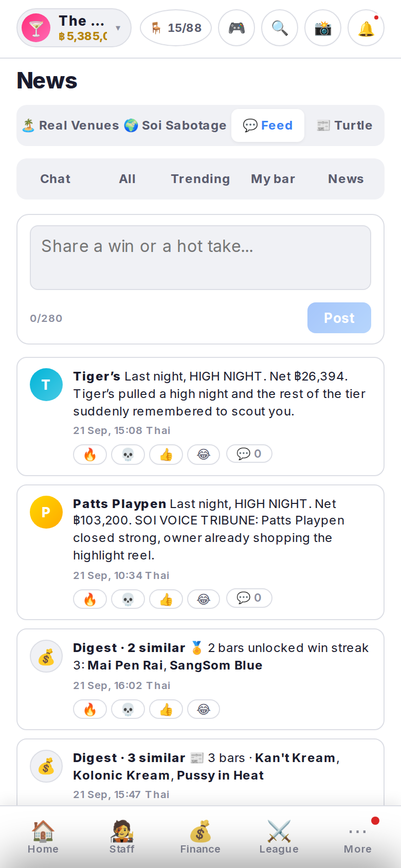Expand the More menu in bottom navigation
This screenshot has height=868, width=401.
click(x=358, y=837)
